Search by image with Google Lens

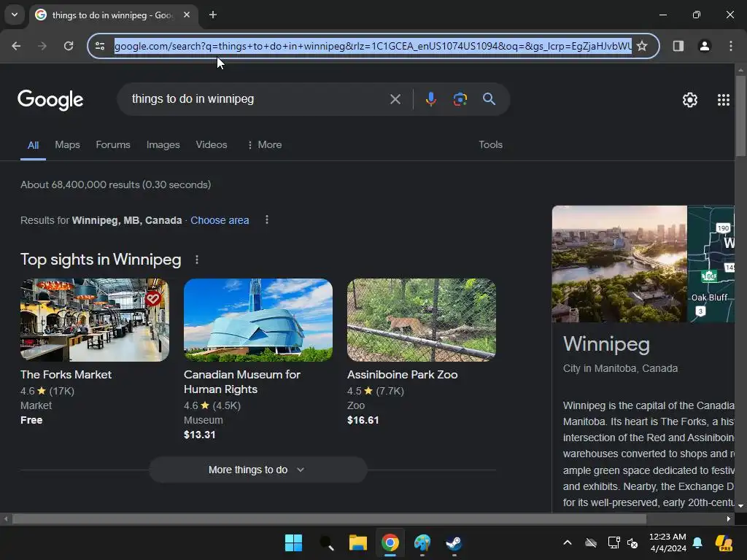pyautogui.click(x=460, y=99)
